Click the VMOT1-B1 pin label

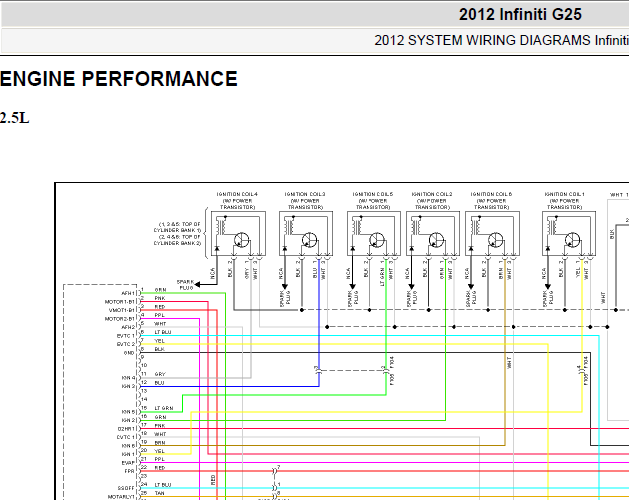[x=122, y=310]
